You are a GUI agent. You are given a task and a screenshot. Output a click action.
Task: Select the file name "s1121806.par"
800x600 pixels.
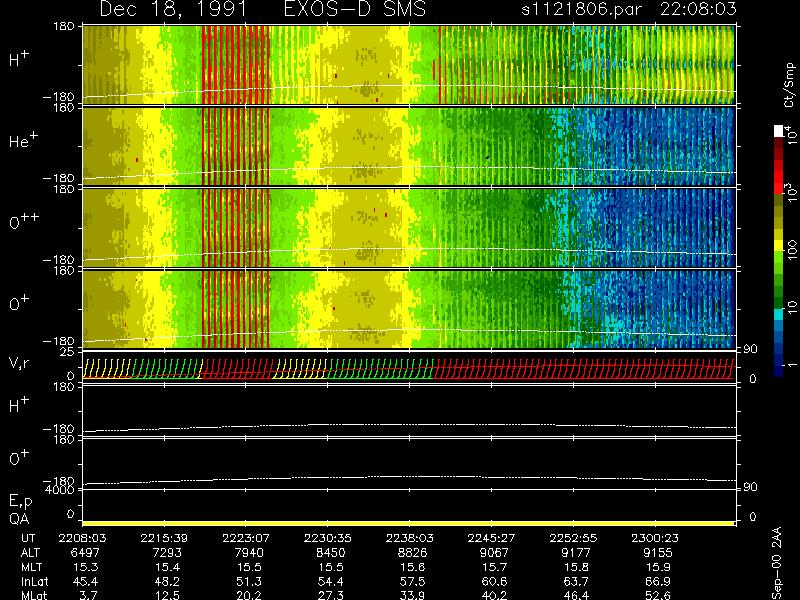[582, 10]
